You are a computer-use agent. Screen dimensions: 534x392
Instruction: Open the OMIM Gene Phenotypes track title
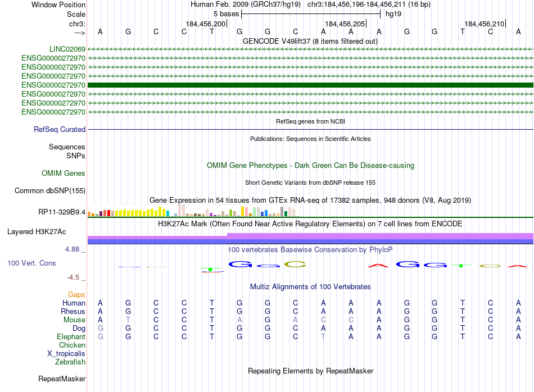pos(310,165)
